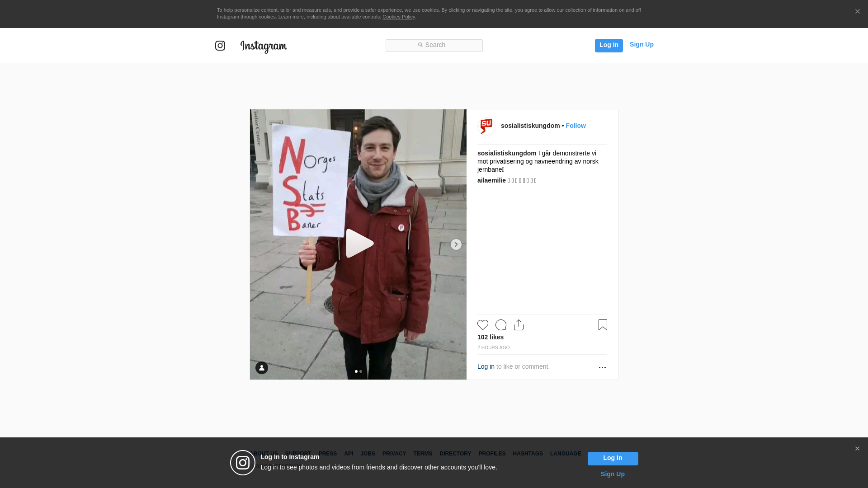Click Log In in bottom banner
This screenshot has height=488, width=868.
[613, 459]
